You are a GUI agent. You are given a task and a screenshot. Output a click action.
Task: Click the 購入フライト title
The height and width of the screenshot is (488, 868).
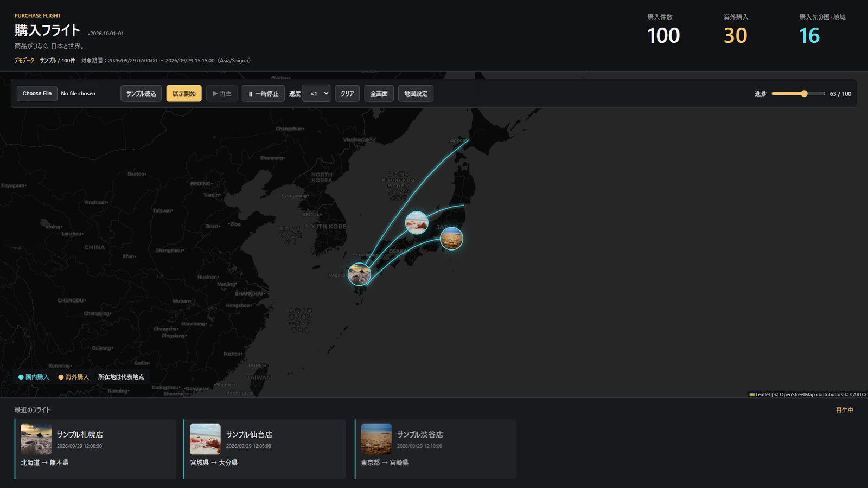pyautogui.click(x=47, y=30)
